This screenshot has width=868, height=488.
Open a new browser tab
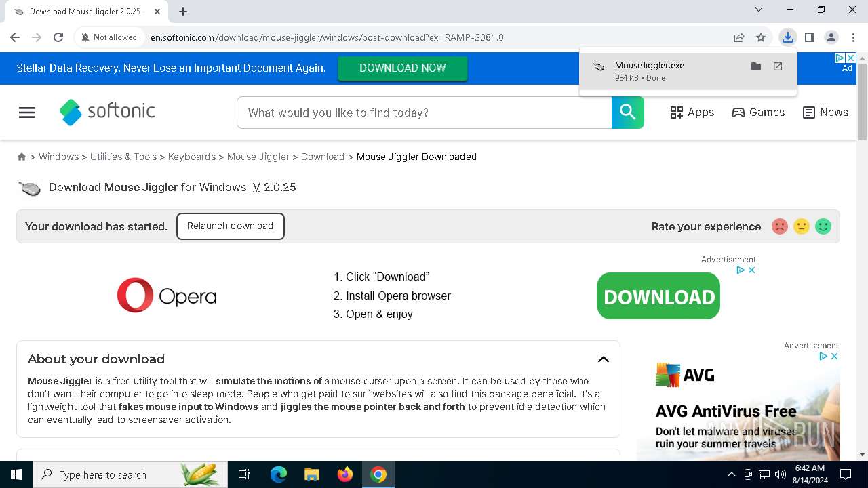pos(183,12)
